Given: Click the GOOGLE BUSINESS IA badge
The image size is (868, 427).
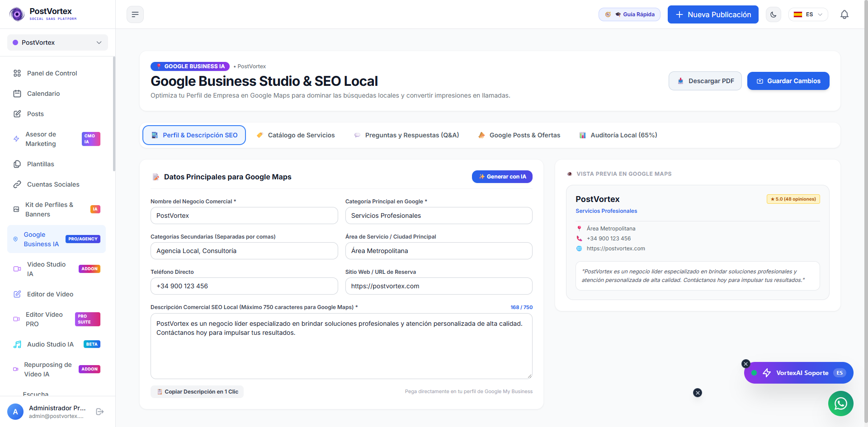Looking at the screenshot, I should [190, 66].
